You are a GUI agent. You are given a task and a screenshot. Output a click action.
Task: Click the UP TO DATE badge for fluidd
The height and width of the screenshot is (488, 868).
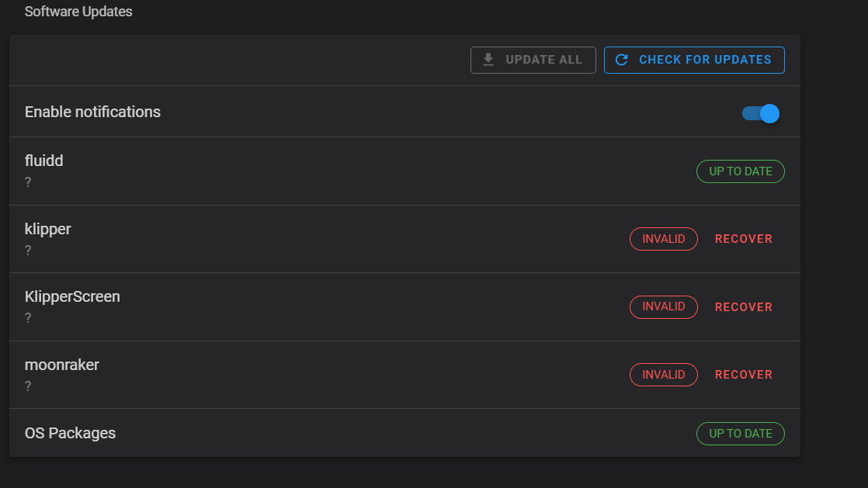pyautogui.click(x=740, y=171)
